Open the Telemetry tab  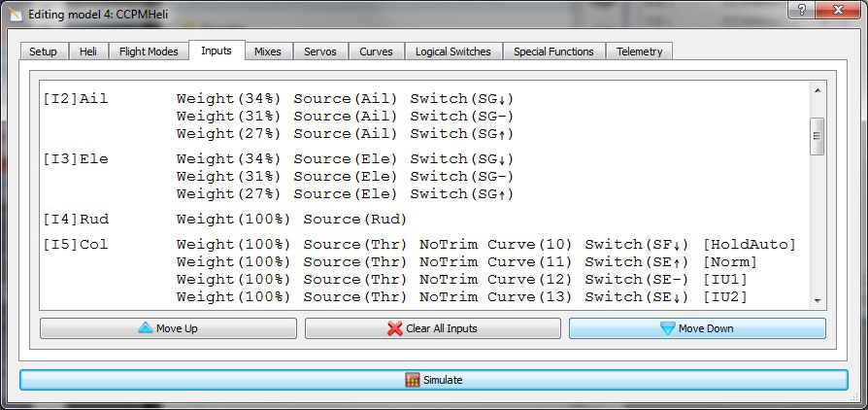click(640, 51)
